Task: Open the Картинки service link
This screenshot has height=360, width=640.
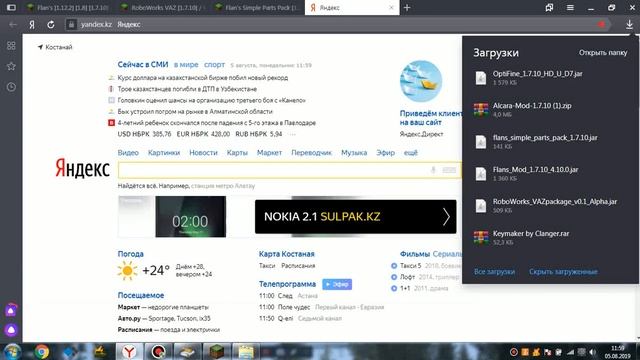Action: point(164,153)
